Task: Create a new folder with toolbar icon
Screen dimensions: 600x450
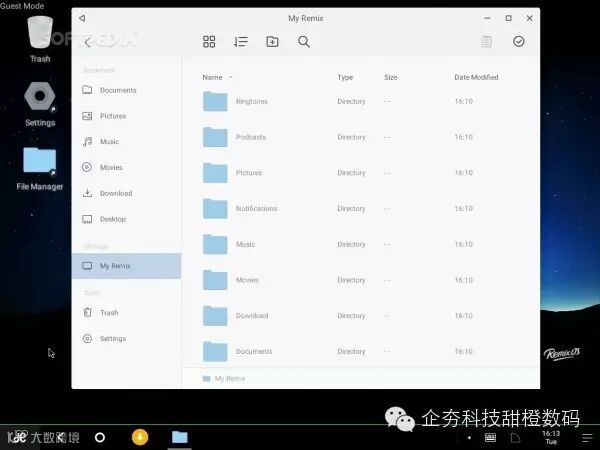Action: pyautogui.click(x=272, y=41)
